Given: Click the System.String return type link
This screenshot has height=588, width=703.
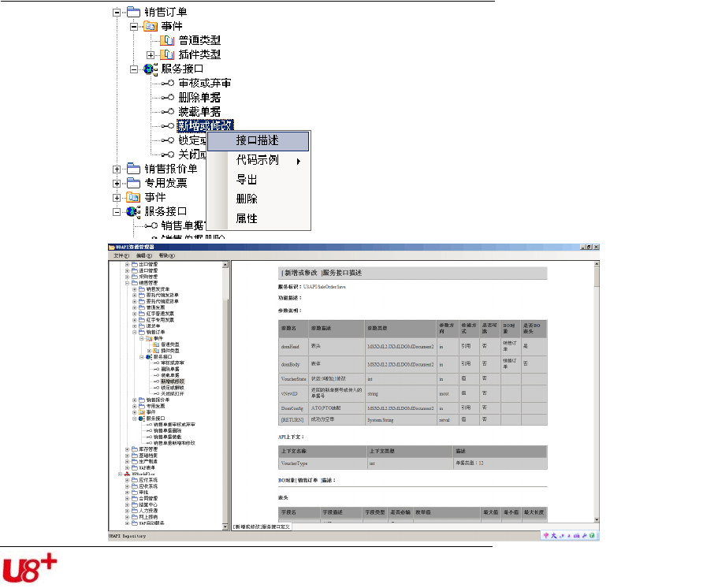Looking at the screenshot, I should tap(379, 420).
